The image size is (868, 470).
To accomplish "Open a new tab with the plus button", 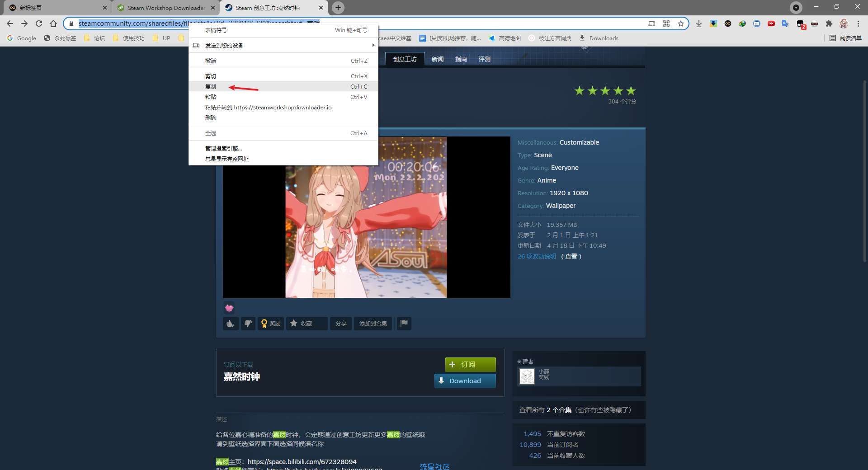I will [x=338, y=8].
